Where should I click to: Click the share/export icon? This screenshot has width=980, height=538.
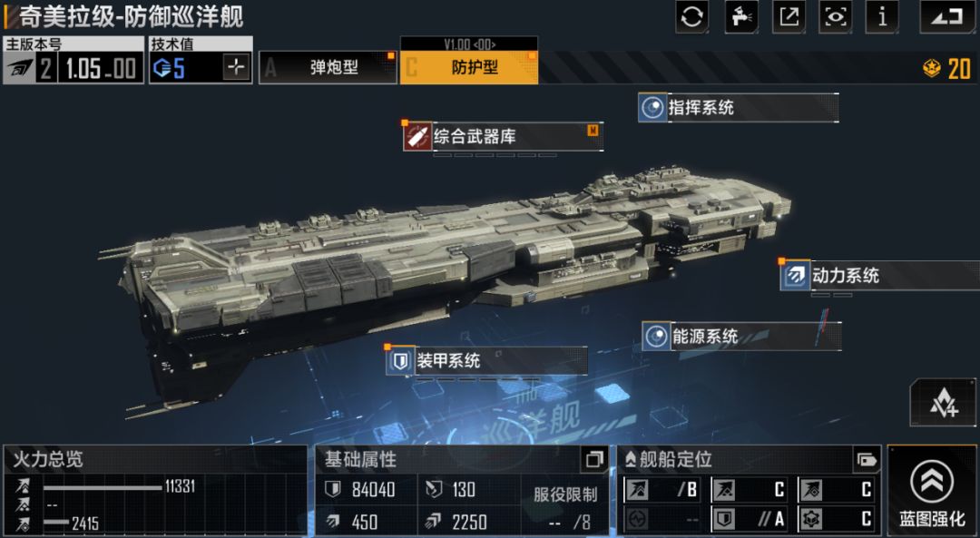789,17
